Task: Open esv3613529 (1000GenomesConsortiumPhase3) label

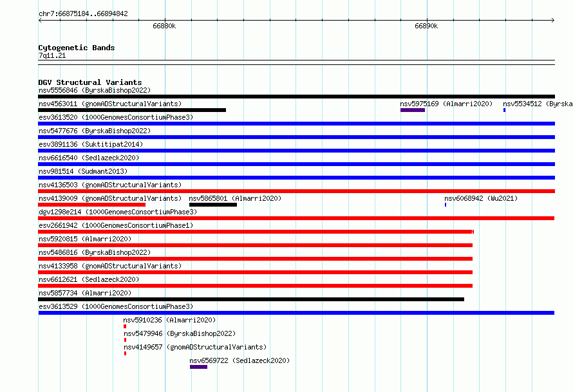Action: pos(116,306)
